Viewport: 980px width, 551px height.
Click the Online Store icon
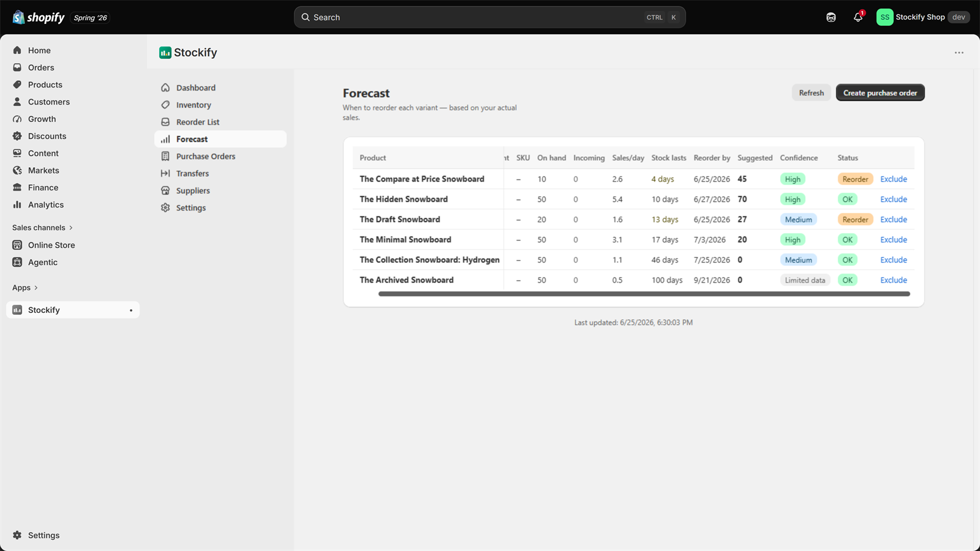point(17,245)
